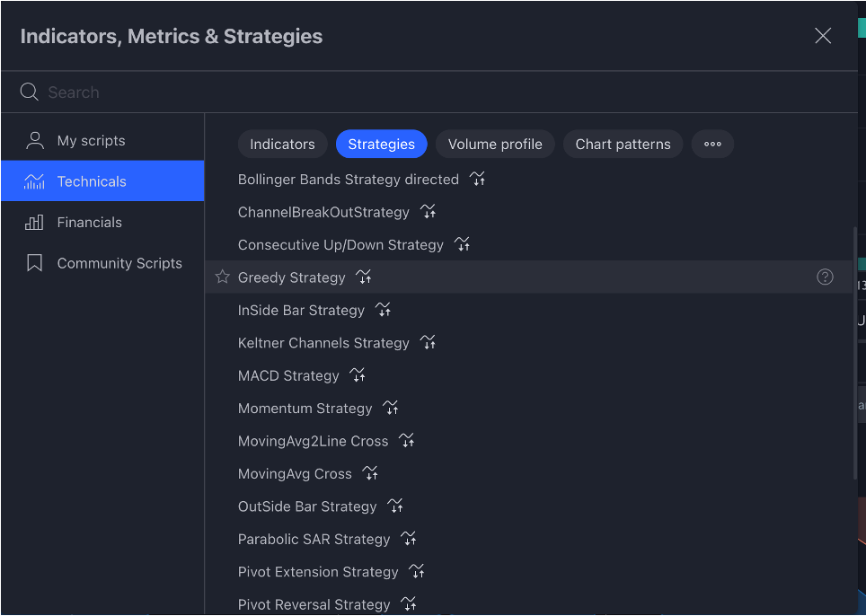Open help icon for Greedy Strategy

tap(825, 277)
